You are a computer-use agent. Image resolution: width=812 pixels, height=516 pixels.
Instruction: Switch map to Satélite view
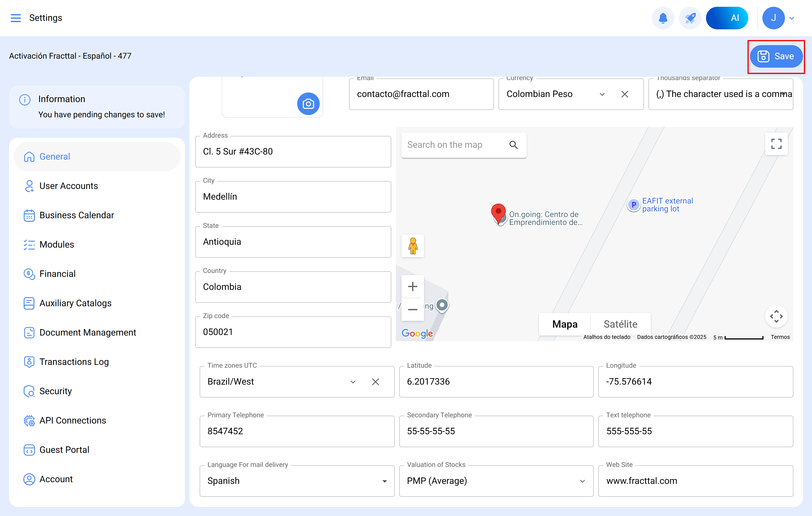[620, 324]
